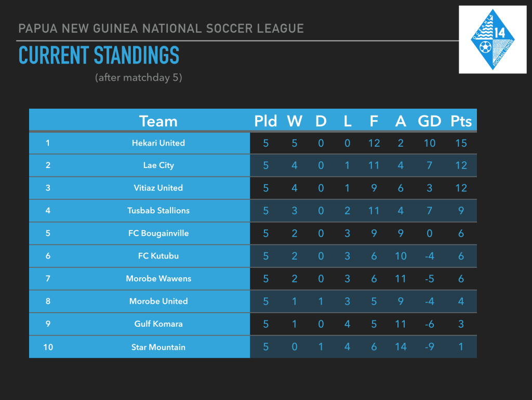The image size is (532, 400).
Task: Select the Pts column header
Action: pos(461,121)
